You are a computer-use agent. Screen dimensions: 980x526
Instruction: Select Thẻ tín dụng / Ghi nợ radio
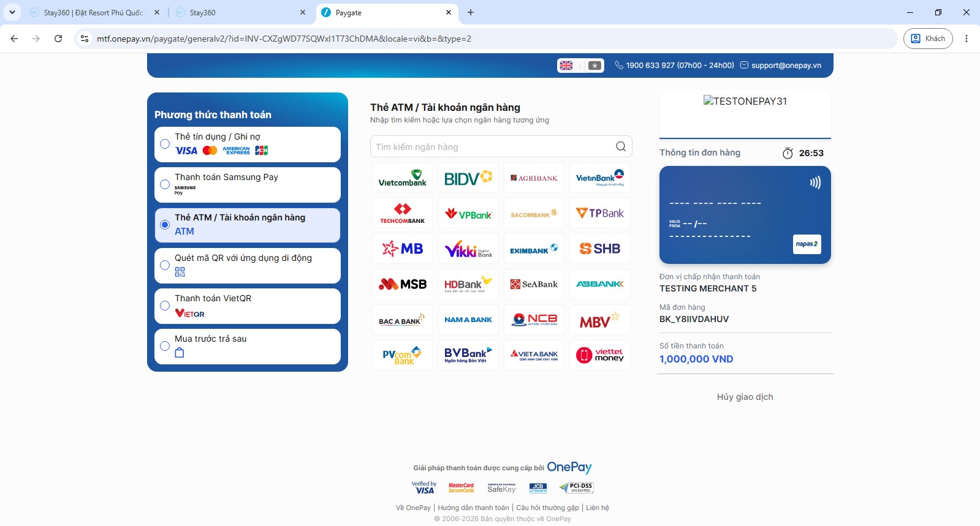(165, 144)
